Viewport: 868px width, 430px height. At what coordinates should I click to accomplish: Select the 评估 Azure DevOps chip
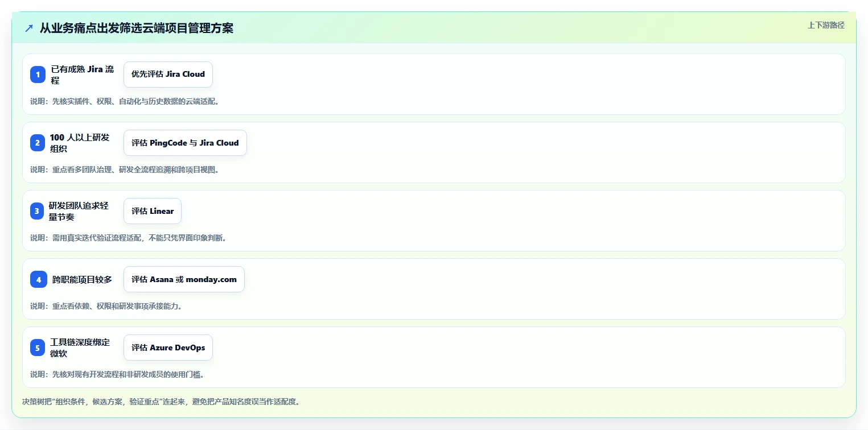pyautogui.click(x=168, y=348)
